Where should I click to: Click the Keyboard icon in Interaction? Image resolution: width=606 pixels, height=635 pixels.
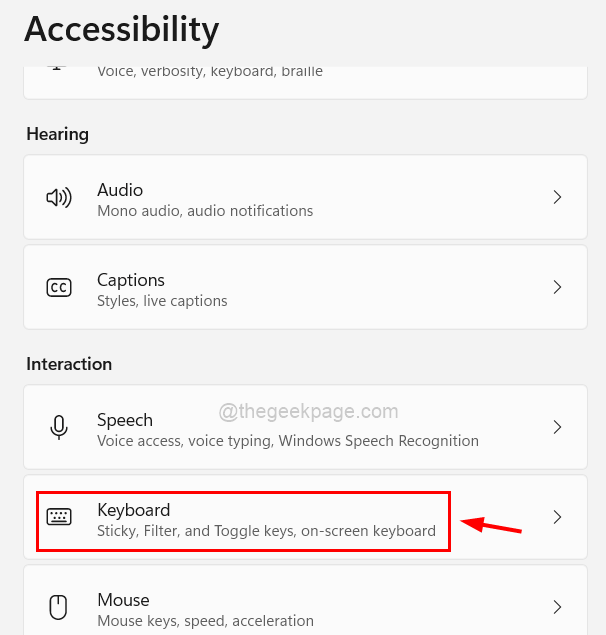(59, 518)
